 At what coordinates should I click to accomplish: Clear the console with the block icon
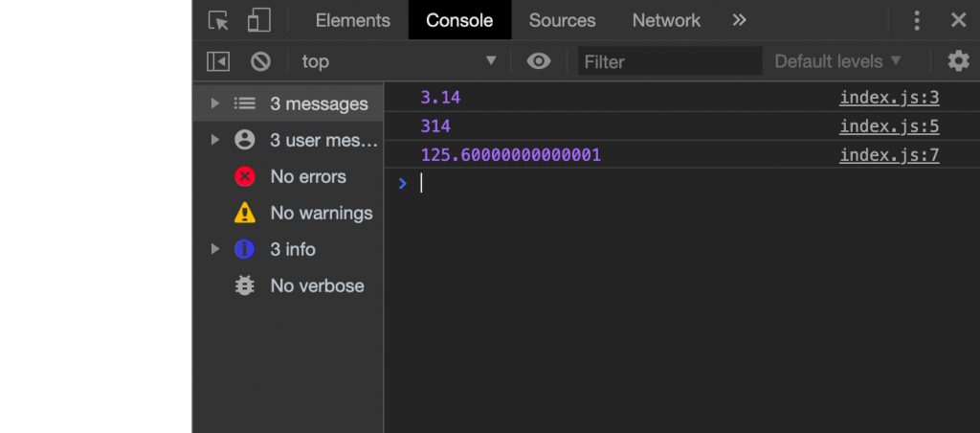pos(260,61)
